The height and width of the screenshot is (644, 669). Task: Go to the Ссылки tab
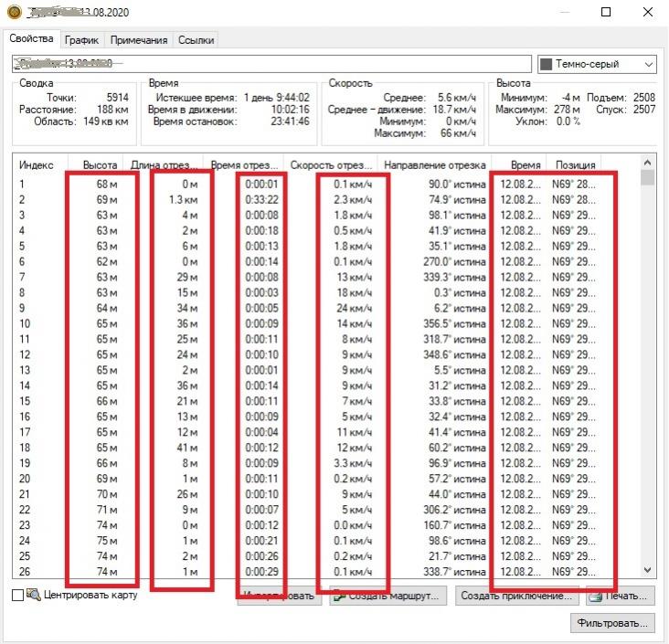pos(196,40)
